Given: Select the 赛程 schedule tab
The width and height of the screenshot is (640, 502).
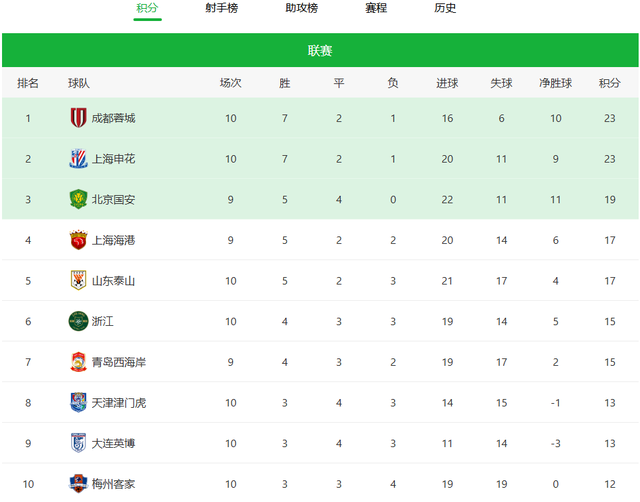Looking at the screenshot, I should tap(376, 9).
